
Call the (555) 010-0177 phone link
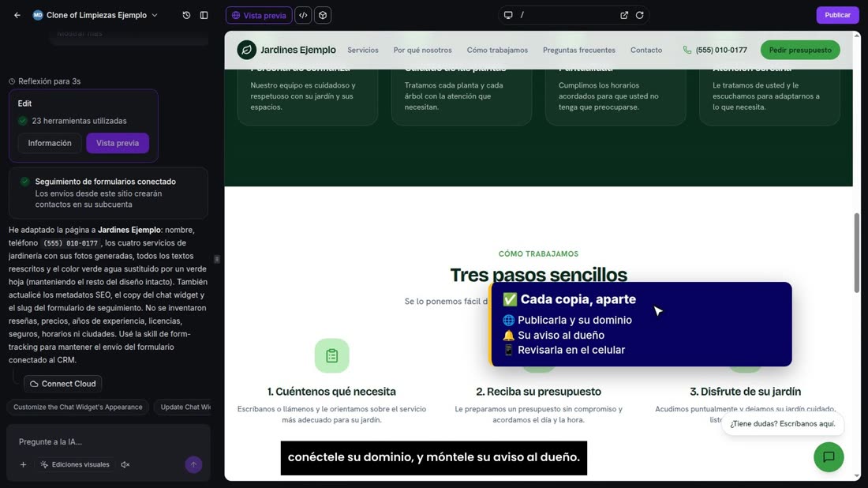click(x=721, y=50)
